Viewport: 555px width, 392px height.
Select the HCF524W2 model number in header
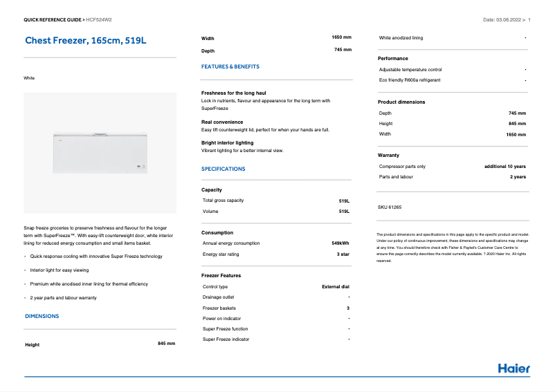[x=100, y=20]
